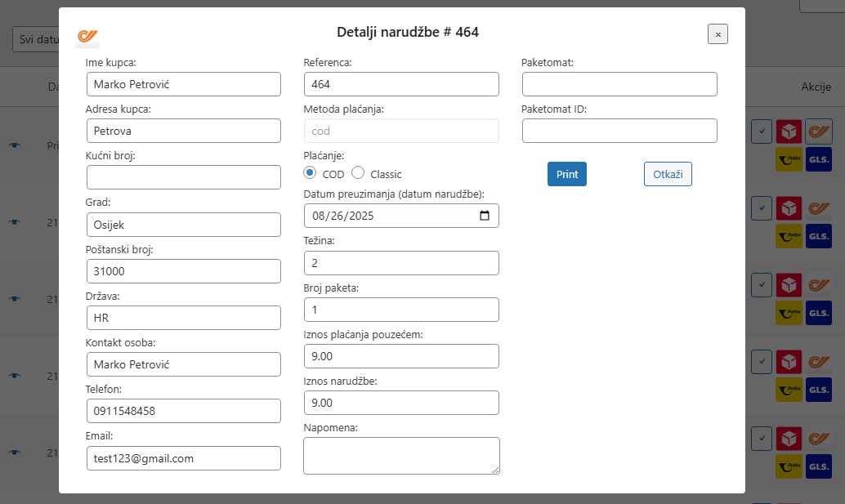Click the GLS icon in the fourth order row
The width and height of the screenshot is (845, 504).
coord(819,390)
